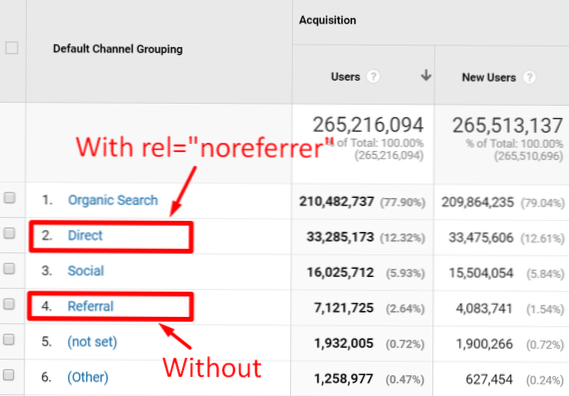Select (Other) new users value 627,454
The height and width of the screenshot is (396, 569).
(x=489, y=379)
